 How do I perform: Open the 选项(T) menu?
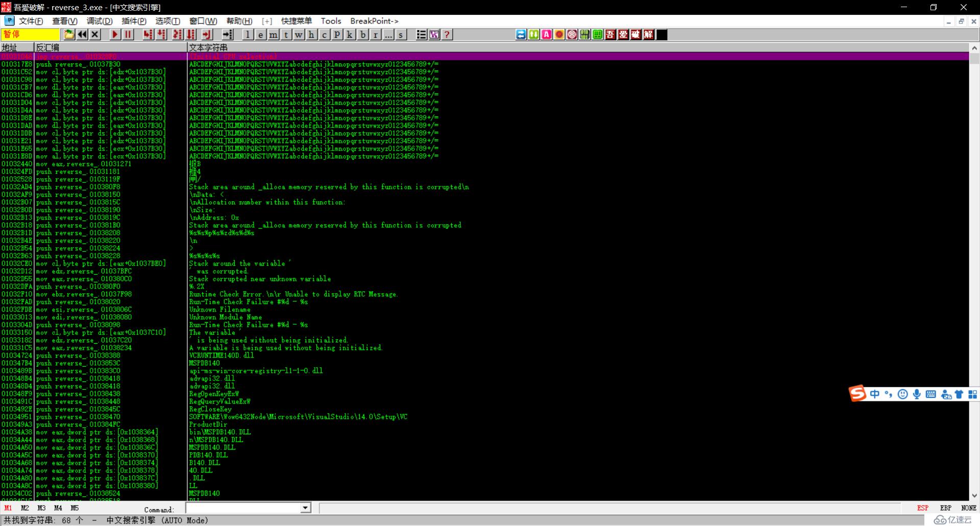168,21
